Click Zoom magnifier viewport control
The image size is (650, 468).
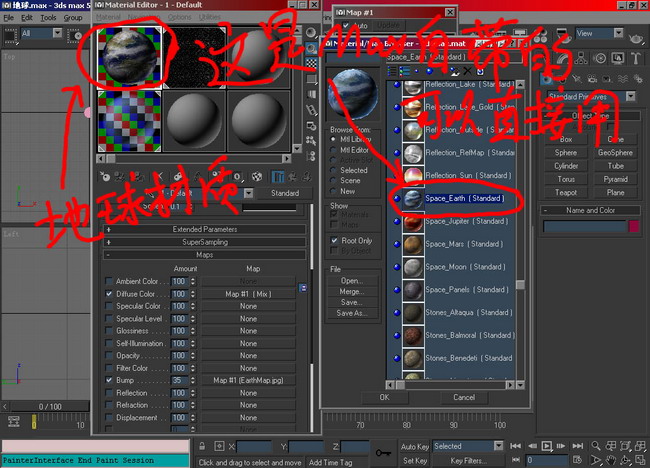pyautogui.click(x=596, y=446)
